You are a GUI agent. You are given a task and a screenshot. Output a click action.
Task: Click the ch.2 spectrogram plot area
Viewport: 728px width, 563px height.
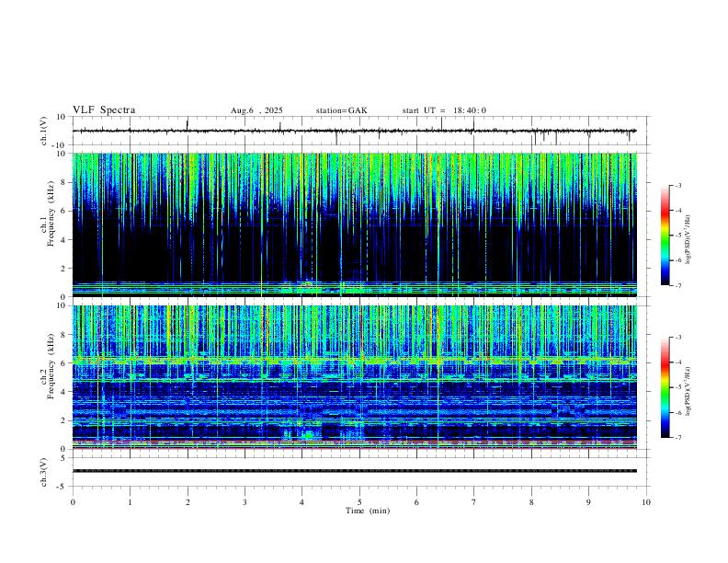[x=355, y=377]
